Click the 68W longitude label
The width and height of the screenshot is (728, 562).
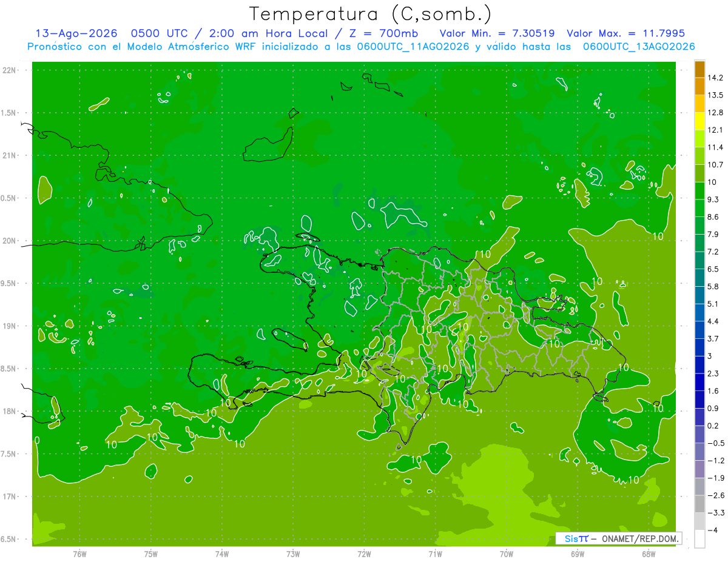tap(649, 554)
